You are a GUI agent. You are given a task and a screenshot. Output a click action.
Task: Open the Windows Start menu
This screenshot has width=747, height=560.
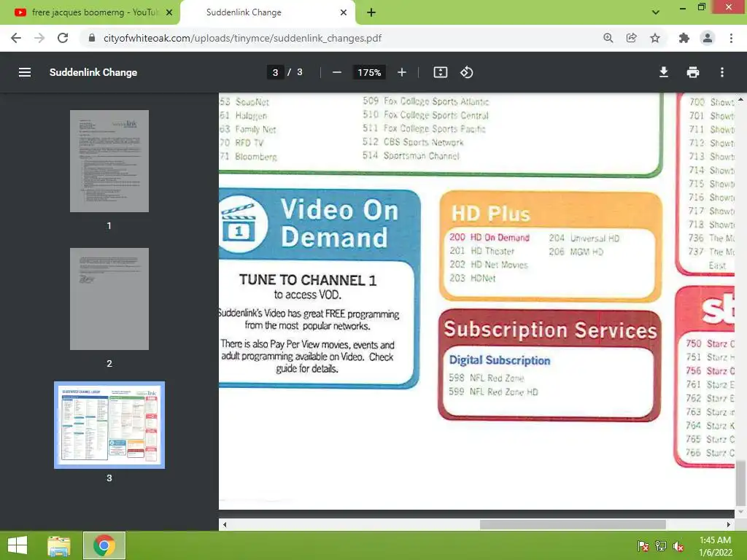point(18,545)
